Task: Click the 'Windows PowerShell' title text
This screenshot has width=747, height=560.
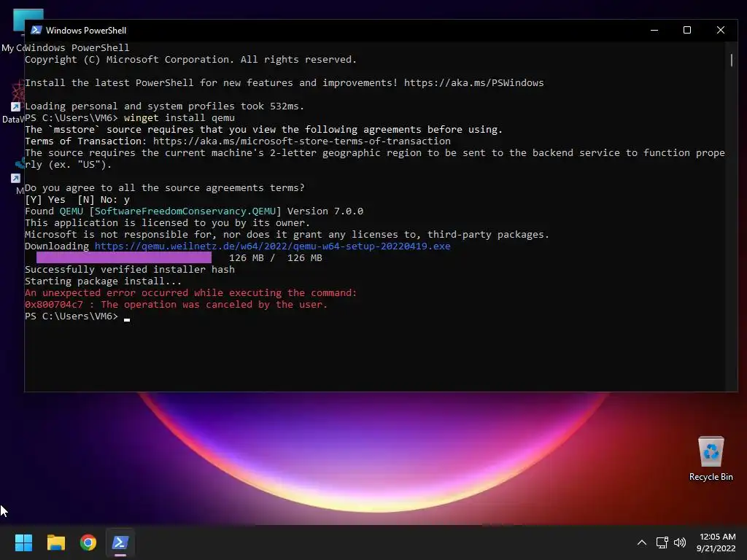Action: (86, 30)
